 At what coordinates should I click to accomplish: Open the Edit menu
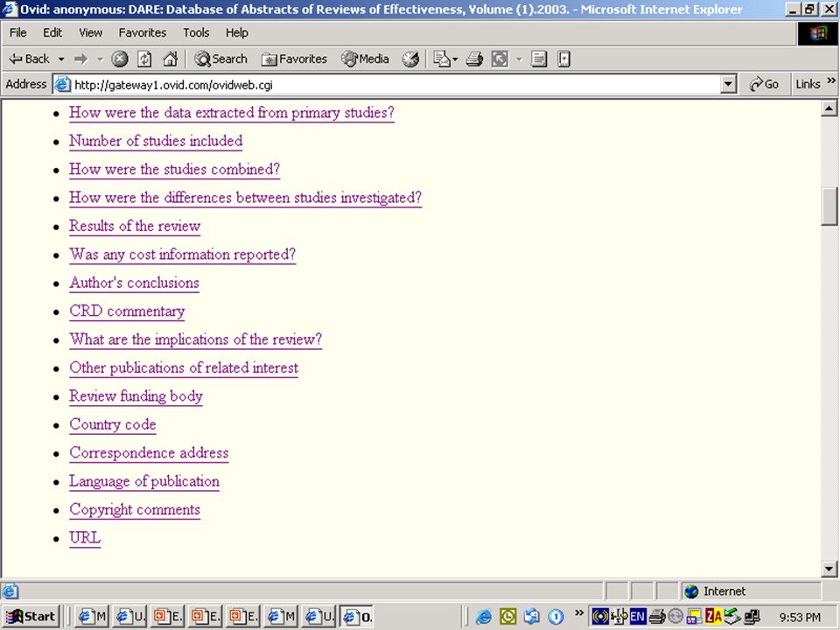pos(52,32)
